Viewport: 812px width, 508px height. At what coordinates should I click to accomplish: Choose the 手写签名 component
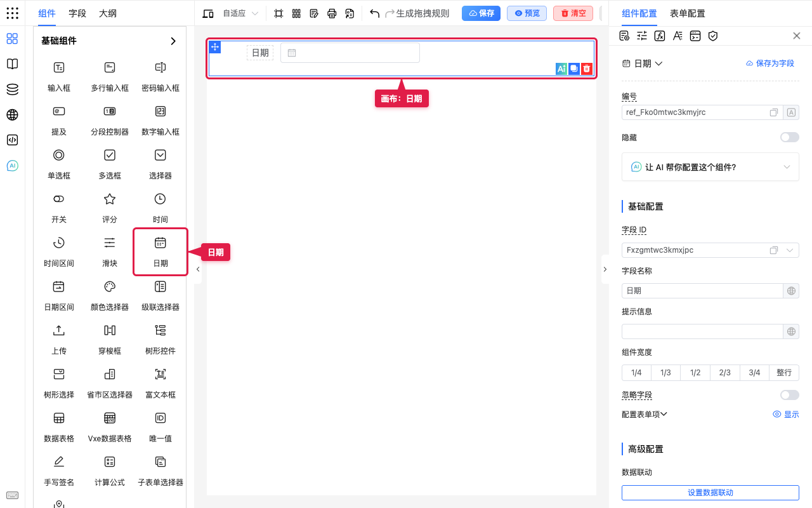click(59, 471)
